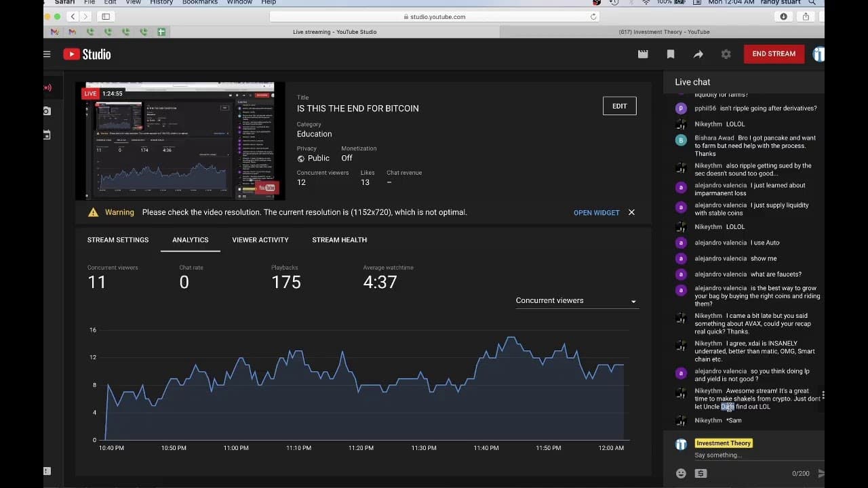The width and height of the screenshot is (868, 488).
Task: Click the stream title IS THIS THE END FOR BITCOIN
Action: click(357, 108)
